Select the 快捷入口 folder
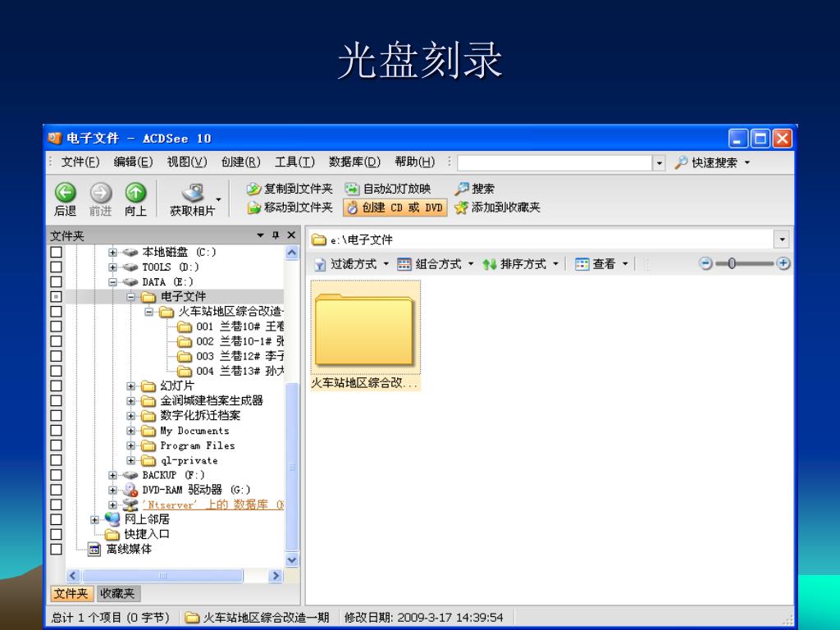Viewport: 840px width, 630px height. pyautogui.click(x=147, y=534)
